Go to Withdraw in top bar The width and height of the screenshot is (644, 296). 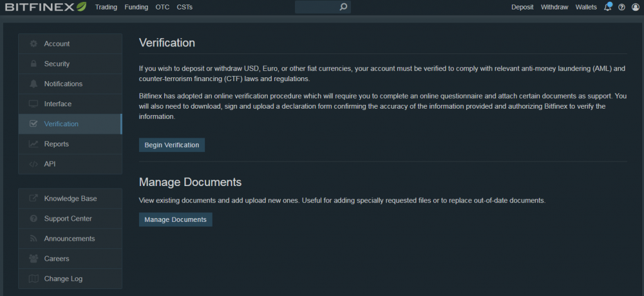pyautogui.click(x=555, y=7)
